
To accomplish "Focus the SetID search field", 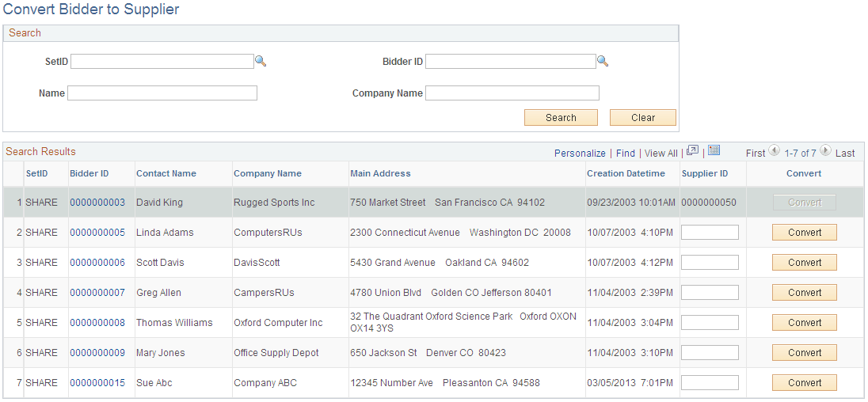I will point(162,62).
